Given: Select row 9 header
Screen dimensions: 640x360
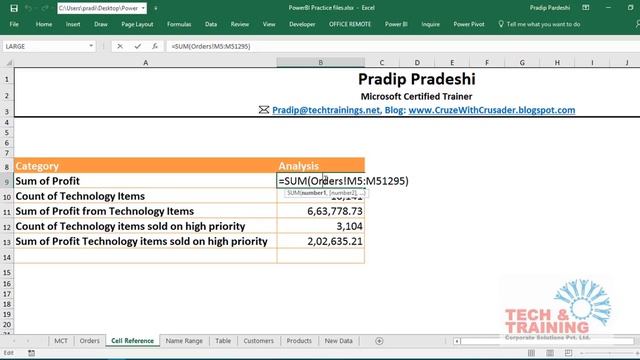Looking at the screenshot, I should tap(7, 181).
